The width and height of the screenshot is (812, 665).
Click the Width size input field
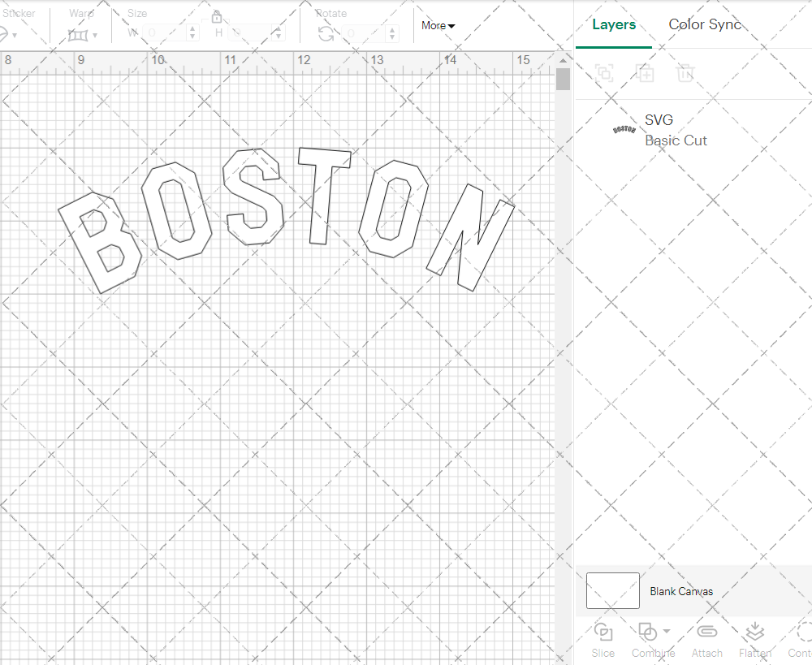[x=164, y=33]
